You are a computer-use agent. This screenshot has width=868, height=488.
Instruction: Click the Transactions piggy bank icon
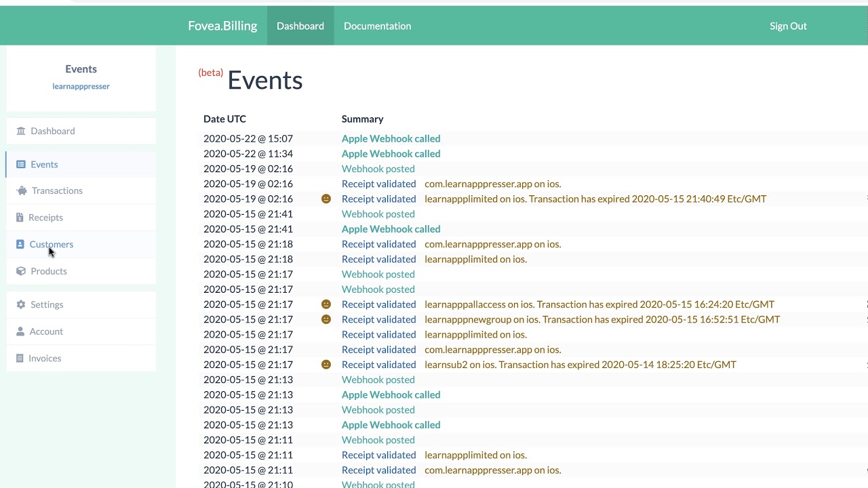[22, 190]
